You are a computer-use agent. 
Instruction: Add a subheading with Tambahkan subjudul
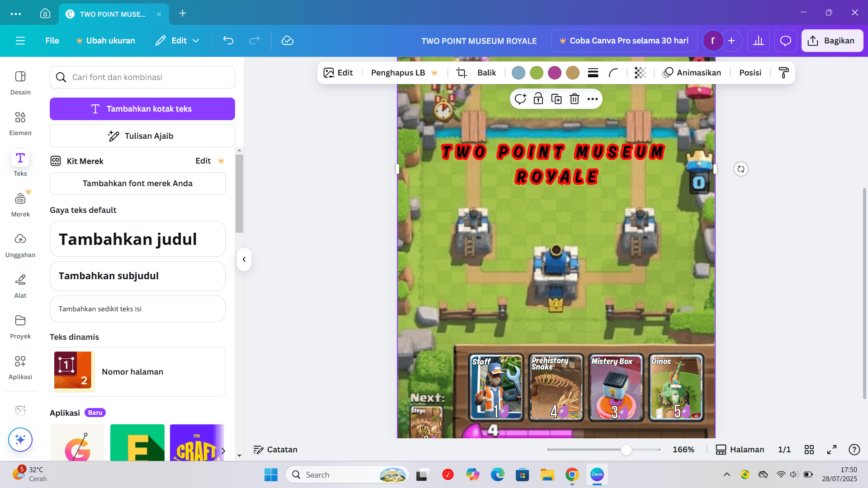coord(137,276)
